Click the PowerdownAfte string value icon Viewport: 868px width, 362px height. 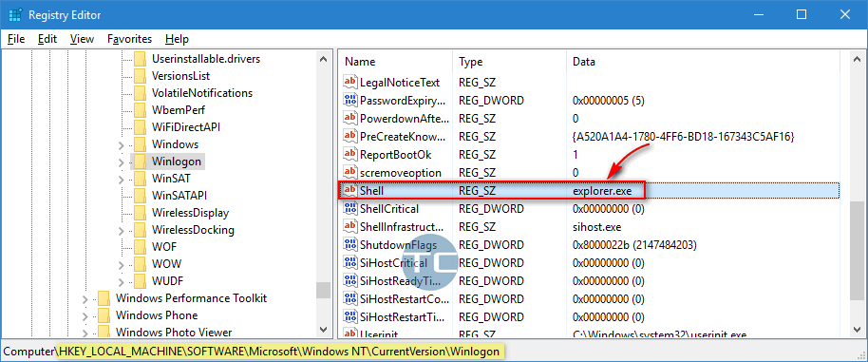click(349, 119)
